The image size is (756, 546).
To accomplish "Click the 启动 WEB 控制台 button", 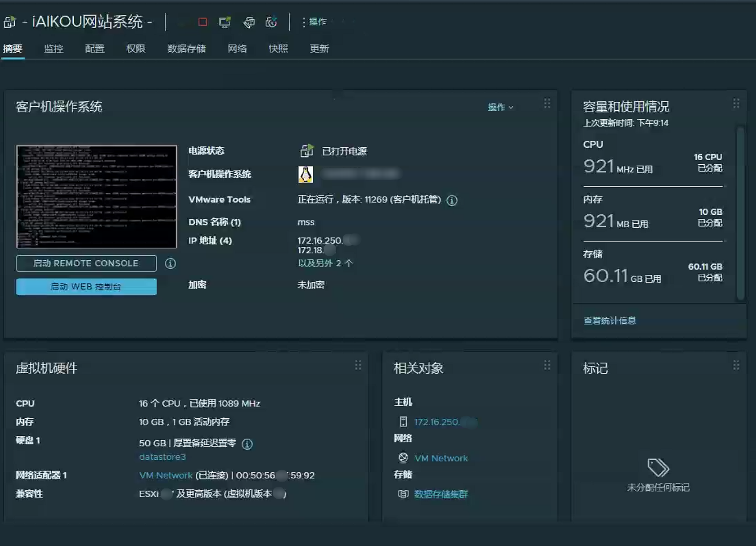I will [x=86, y=287].
